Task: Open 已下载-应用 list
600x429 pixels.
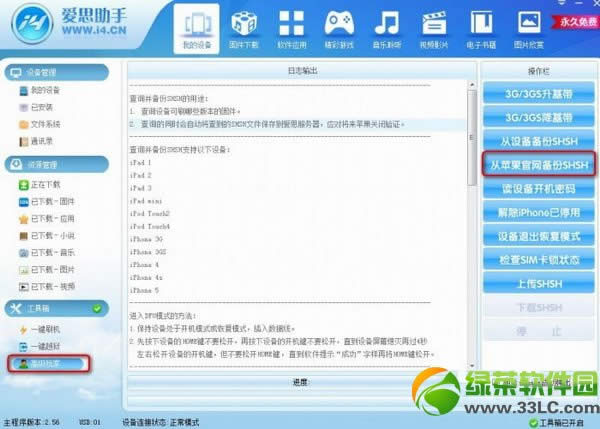Action: click(x=47, y=219)
